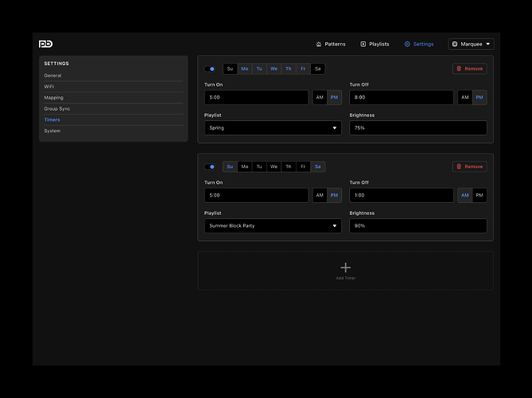Edit Spring timer Turn On time field
The height and width of the screenshot is (398, 532).
[x=256, y=97]
